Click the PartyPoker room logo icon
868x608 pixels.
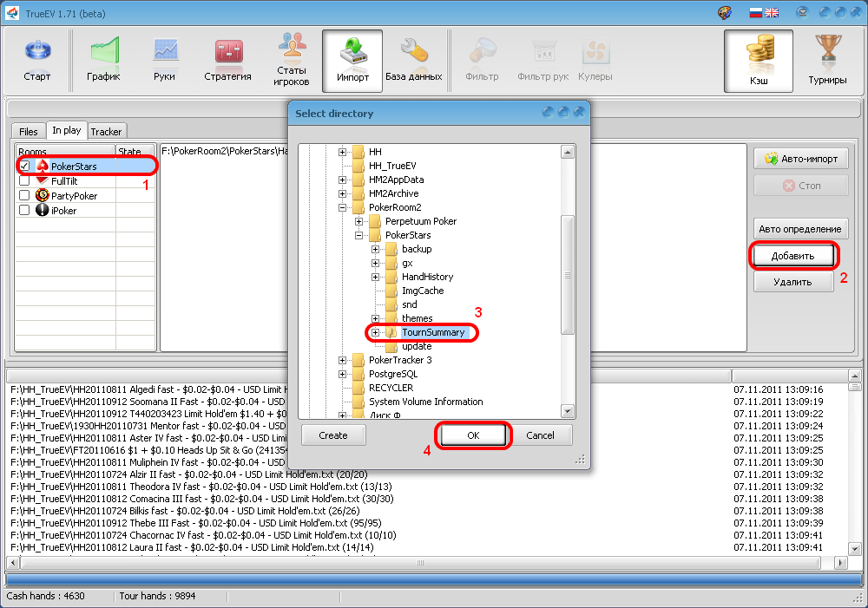[x=42, y=195]
